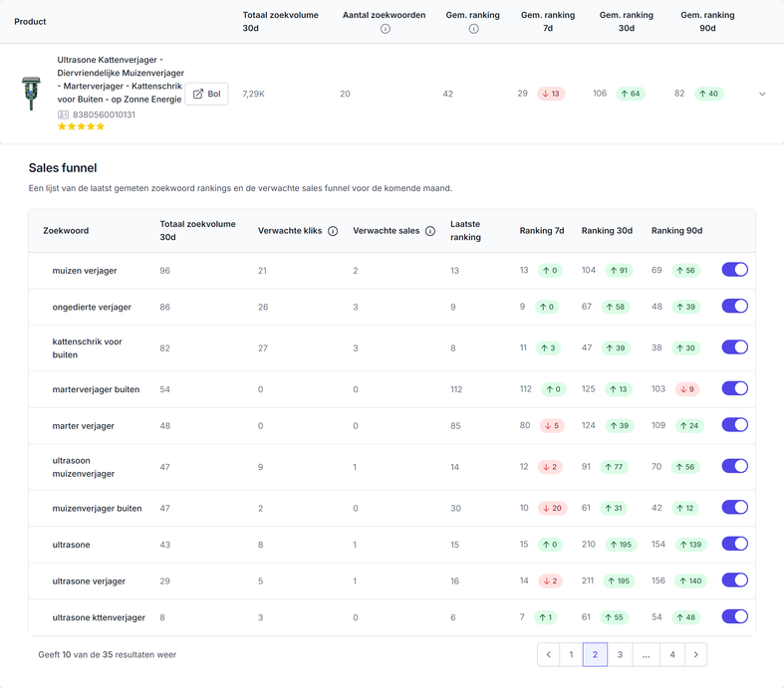Click info icon beside Verwachte sales
Screen dimensions: 784x688
pos(430,231)
